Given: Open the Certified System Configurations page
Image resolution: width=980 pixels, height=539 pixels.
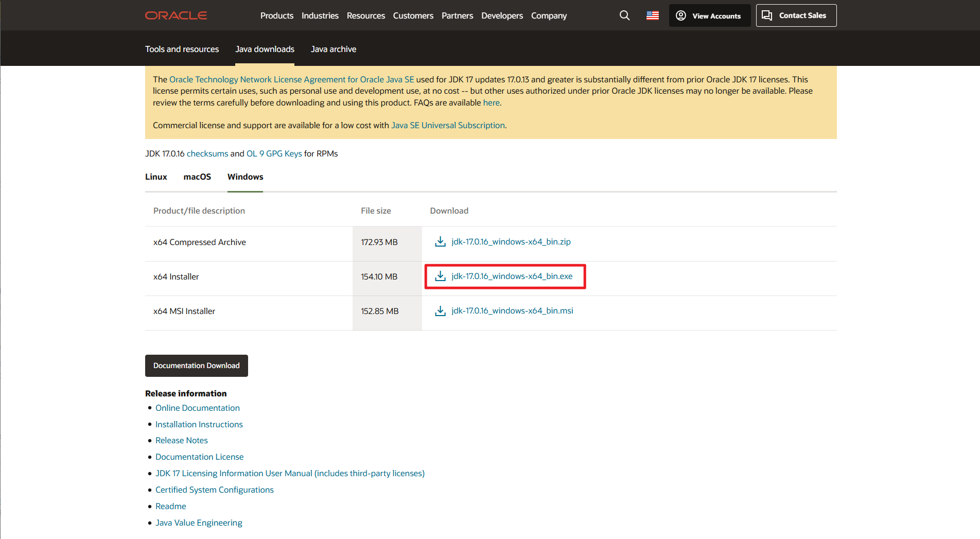Looking at the screenshot, I should pyautogui.click(x=214, y=490).
